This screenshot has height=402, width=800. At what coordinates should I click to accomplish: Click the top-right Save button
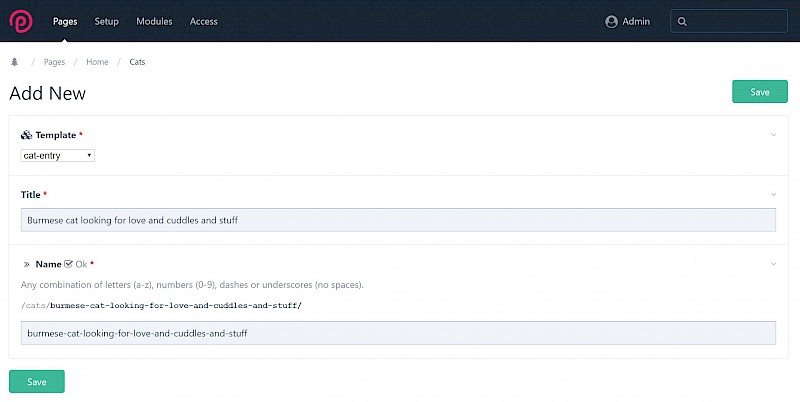click(759, 92)
